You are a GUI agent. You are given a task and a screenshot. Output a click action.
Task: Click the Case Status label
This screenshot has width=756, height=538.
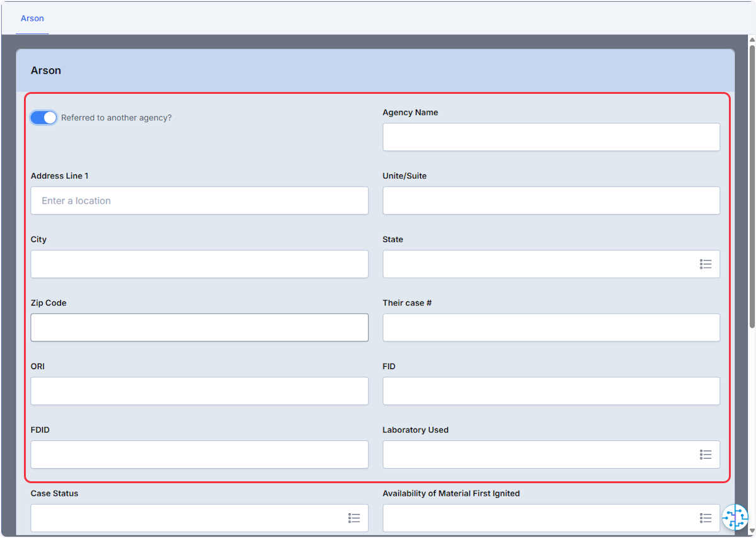[x=54, y=493]
